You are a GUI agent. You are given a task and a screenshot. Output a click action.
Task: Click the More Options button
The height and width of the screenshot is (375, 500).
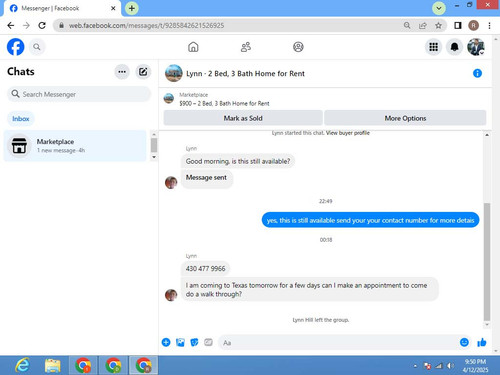click(x=405, y=118)
